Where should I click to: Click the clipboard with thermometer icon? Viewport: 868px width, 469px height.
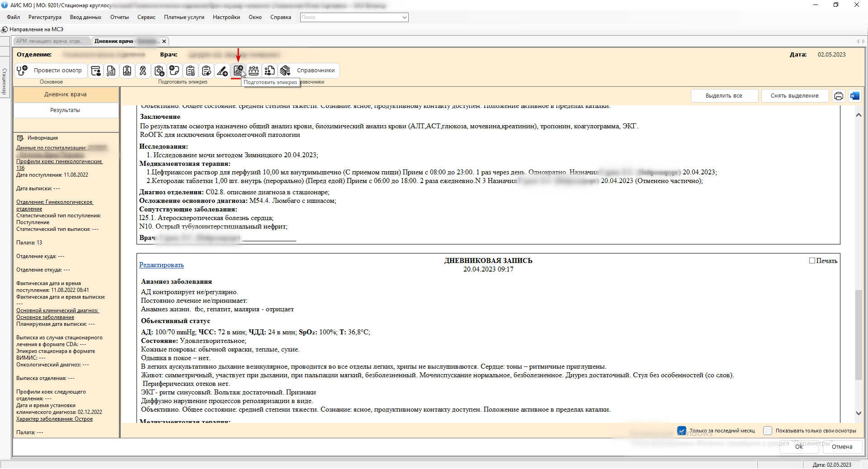pyautogui.click(x=191, y=70)
